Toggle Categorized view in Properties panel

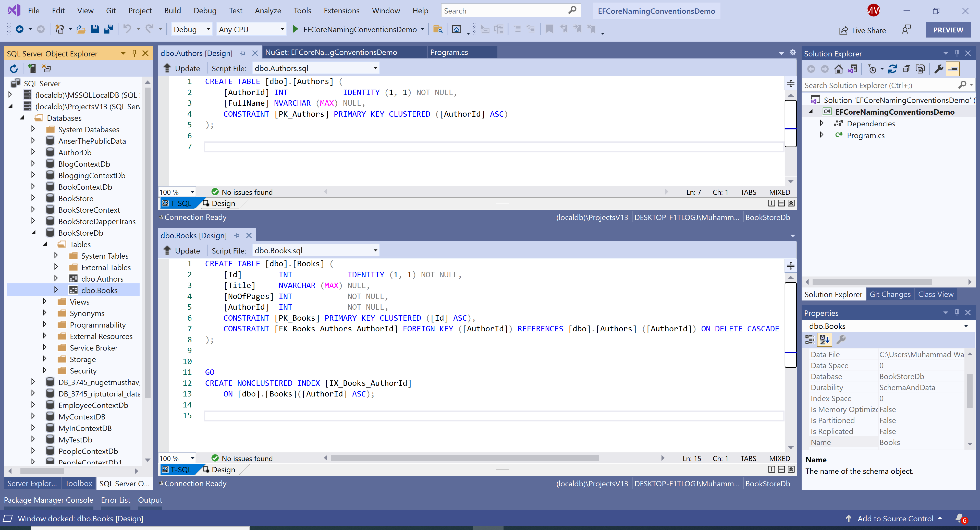click(x=810, y=339)
